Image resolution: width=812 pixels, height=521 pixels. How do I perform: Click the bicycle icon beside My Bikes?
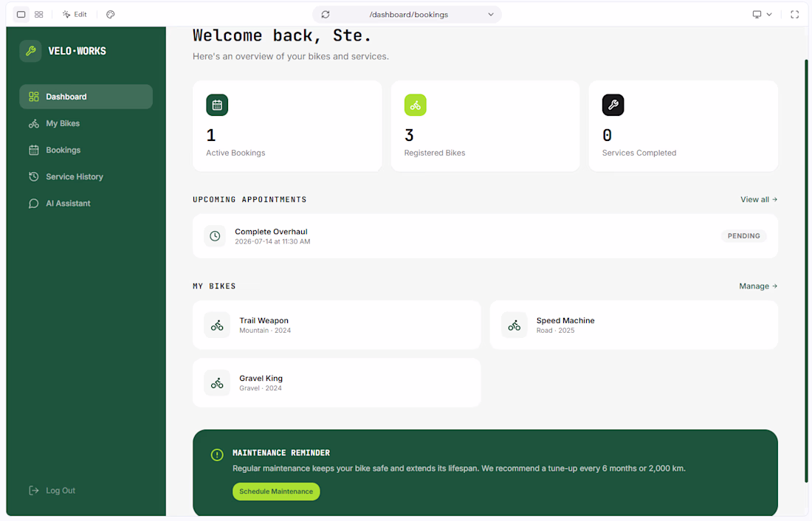click(34, 123)
